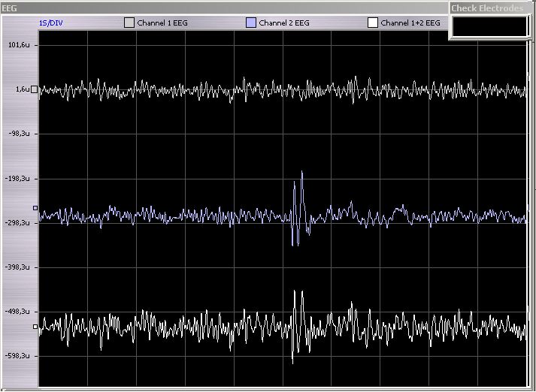Click the Channel 2 EEG legend label
536x392 pixels.
point(284,23)
